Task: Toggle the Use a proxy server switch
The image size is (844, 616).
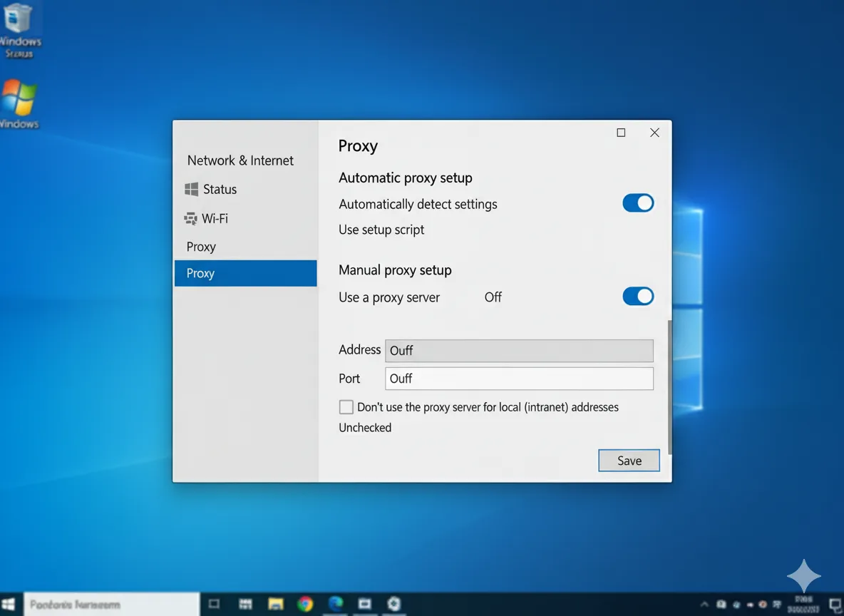Action: 638,297
